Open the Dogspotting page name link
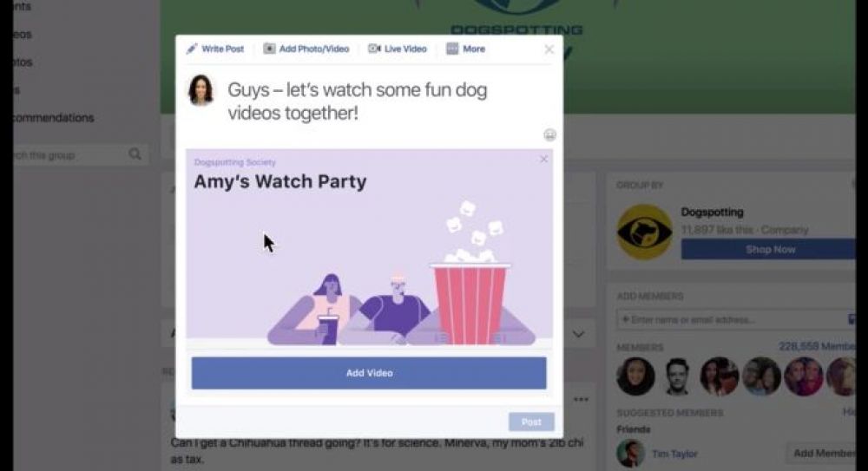 tap(712, 212)
